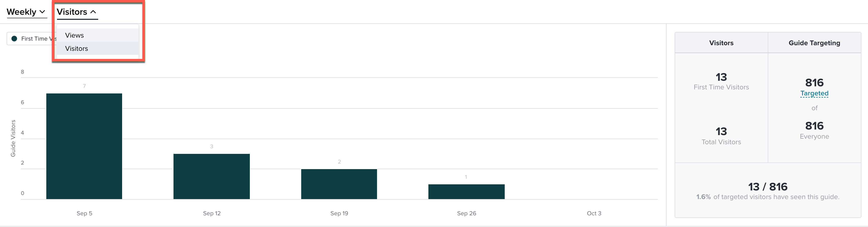
Task: Click the Sep 26 bar in the chart
Action: pos(466,192)
